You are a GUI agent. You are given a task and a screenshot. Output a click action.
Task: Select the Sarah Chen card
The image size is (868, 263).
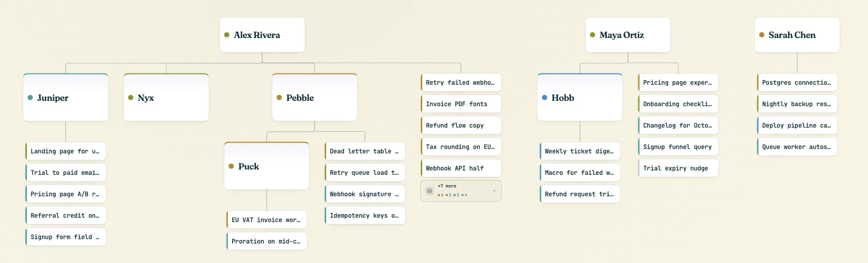pyautogui.click(x=797, y=35)
